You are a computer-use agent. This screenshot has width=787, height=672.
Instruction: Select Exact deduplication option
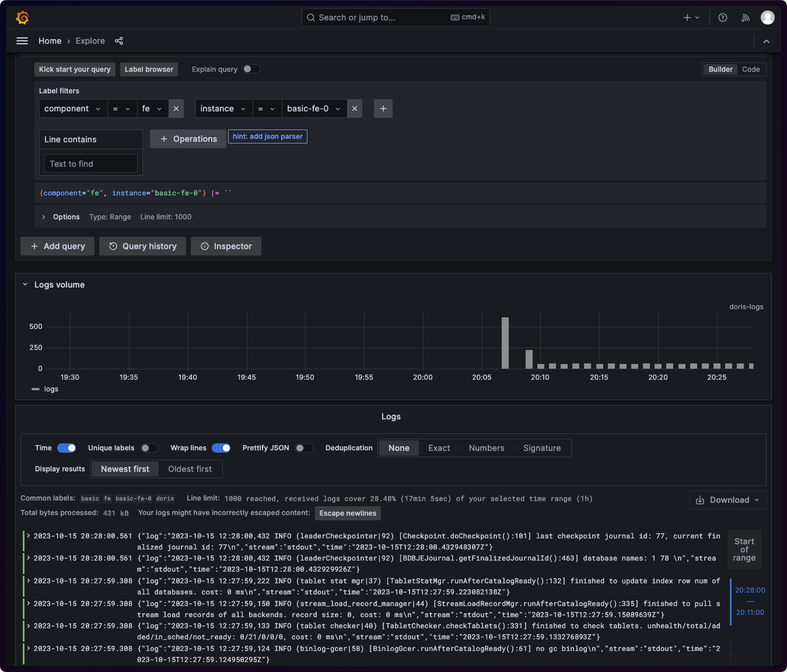pyautogui.click(x=439, y=448)
